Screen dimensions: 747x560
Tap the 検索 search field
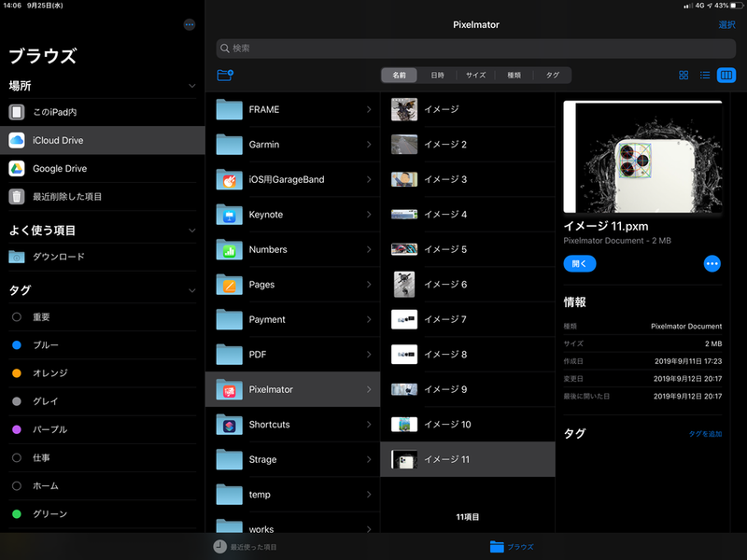[x=476, y=49]
